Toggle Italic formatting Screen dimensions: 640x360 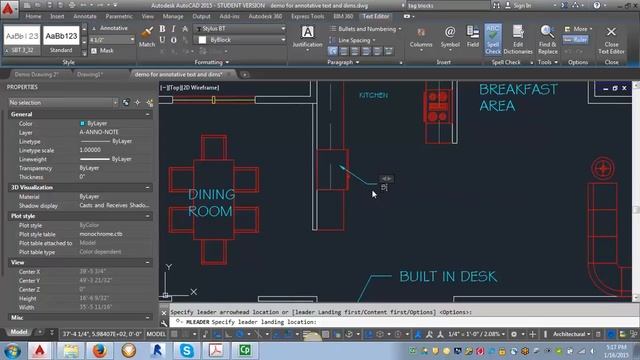(x=173, y=29)
